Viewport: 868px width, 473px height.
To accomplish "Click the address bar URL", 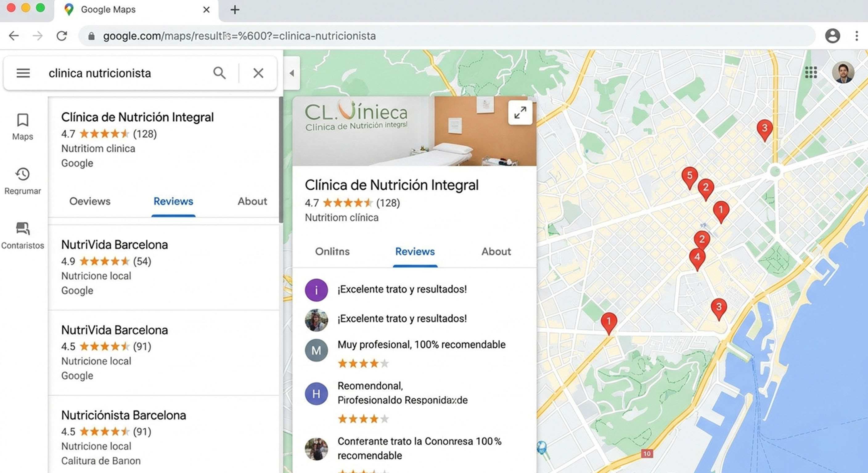I will [x=239, y=36].
